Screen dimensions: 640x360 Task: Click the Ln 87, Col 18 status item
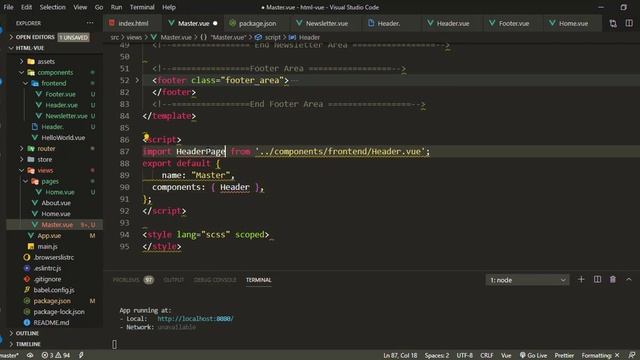coord(400,356)
